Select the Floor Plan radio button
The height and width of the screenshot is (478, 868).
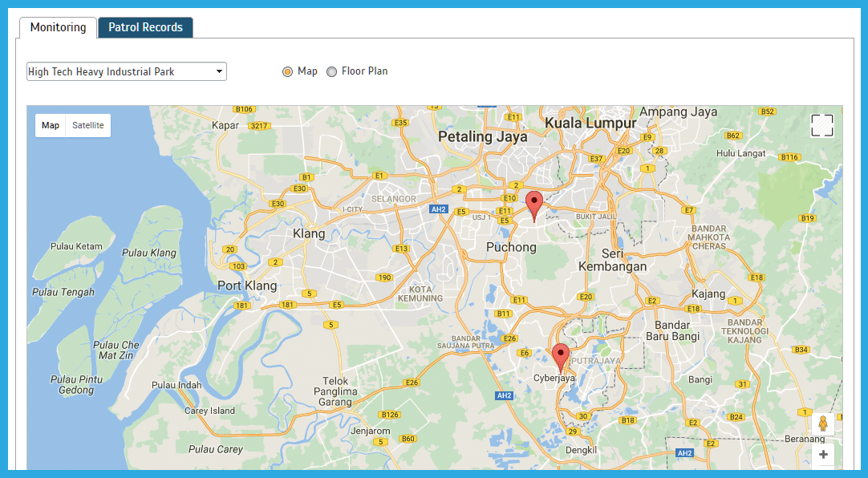[x=331, y=71]
